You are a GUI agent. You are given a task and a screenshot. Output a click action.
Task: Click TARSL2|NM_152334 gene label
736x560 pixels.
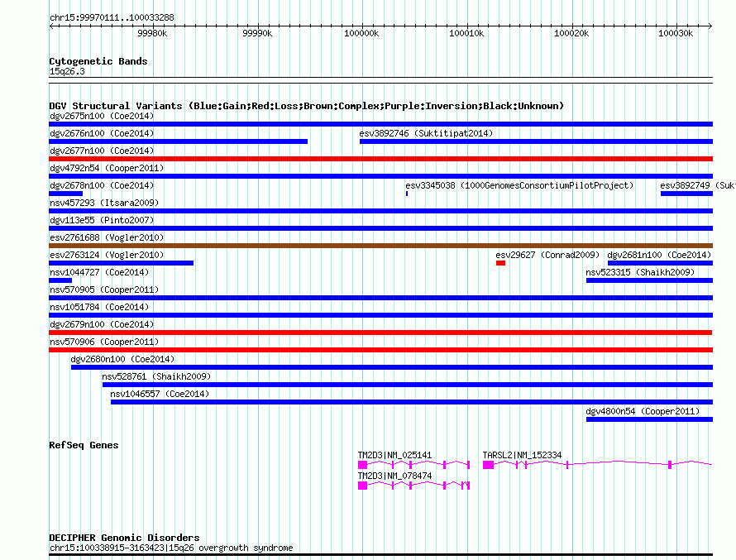(522, 455)
